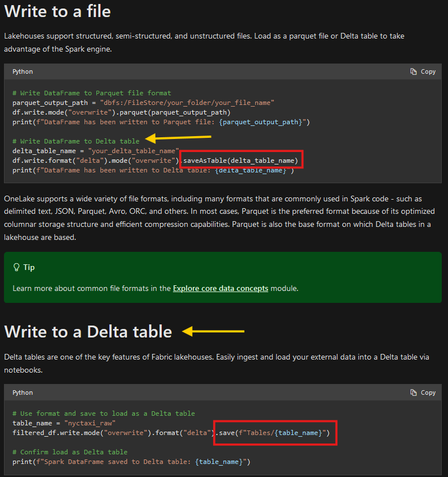Click the clipboard glyph next to the bottom Copy label

(414, 392)
